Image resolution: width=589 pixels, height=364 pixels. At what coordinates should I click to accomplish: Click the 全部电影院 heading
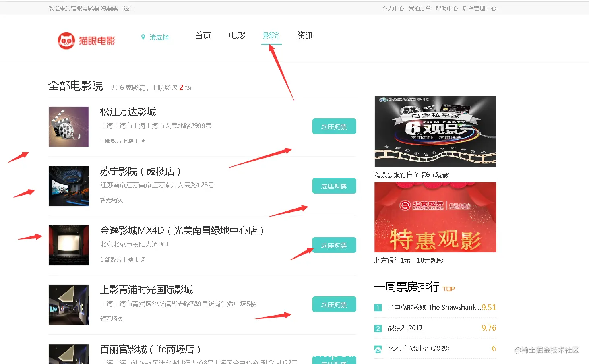pyautogui.click(x=76, y=86)
